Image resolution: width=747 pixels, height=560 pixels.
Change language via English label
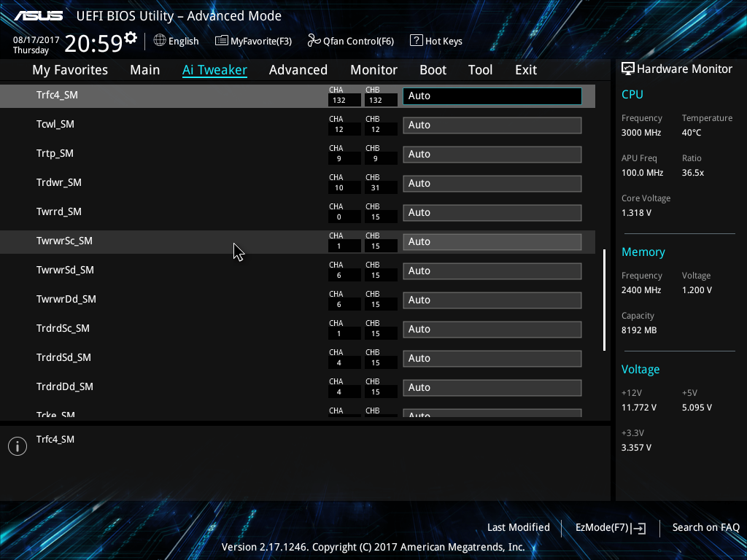pyautogui.click(x=183, y=41)
